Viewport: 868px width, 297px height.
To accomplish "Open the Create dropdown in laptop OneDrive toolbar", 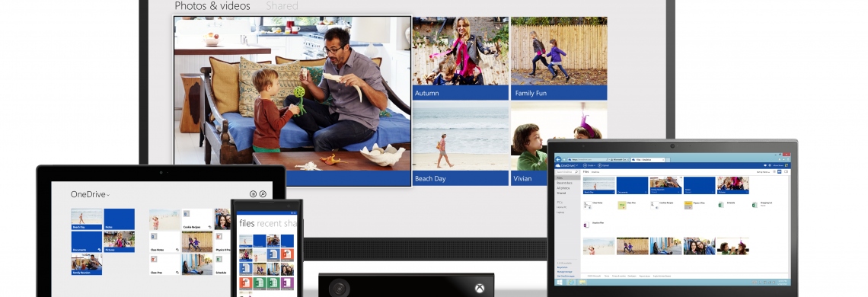I will pyautogui.click(x=589, y=165).
